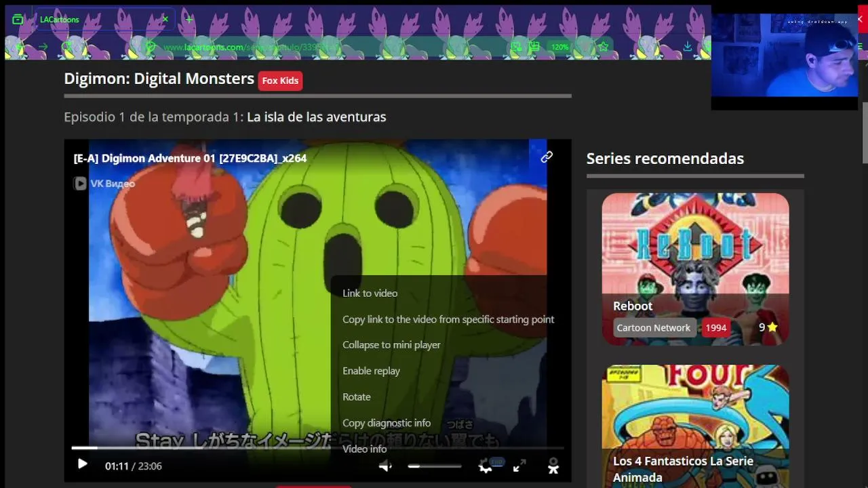Click the shield tracking protection icon
The image size is (868, 488).
click(x=151, y=47)
